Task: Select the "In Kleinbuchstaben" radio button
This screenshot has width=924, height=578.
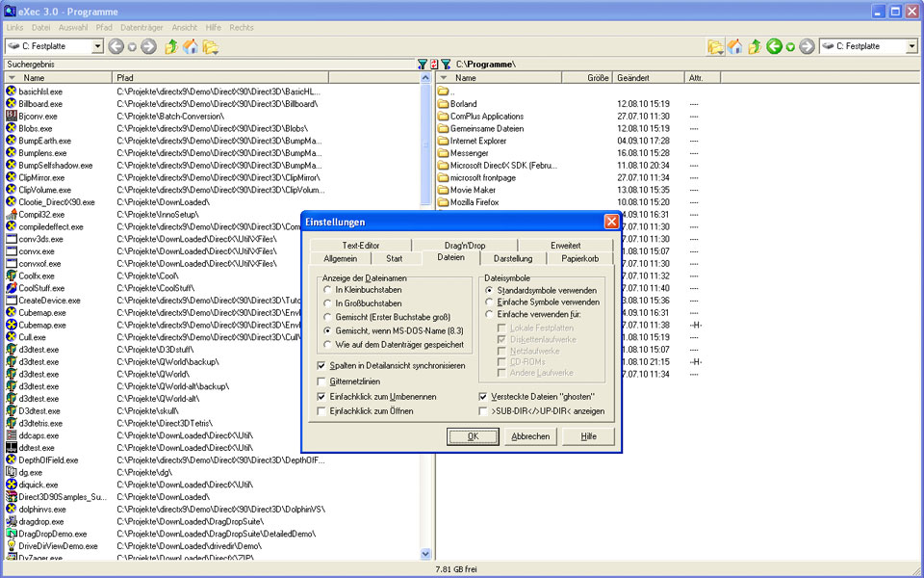Action: [328, 289]
